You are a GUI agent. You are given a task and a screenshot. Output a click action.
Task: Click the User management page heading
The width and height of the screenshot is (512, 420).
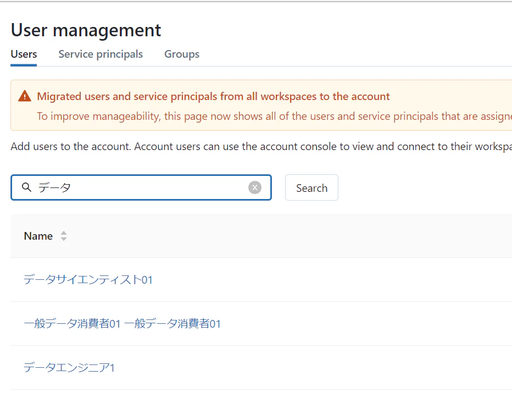click(86, 30)
